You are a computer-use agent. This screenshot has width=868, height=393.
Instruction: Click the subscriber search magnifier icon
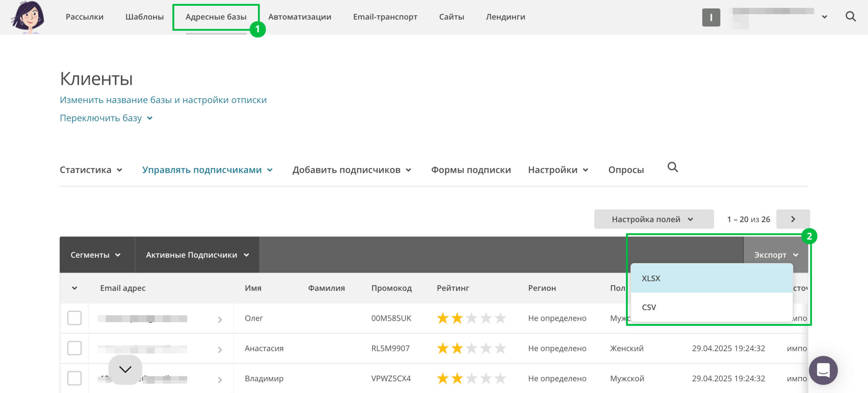[x=673, y=167]
